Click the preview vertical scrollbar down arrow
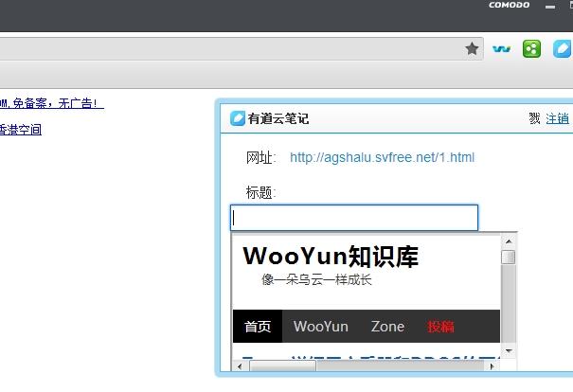This screenshot has height=392, width=573. pos(509,350)
